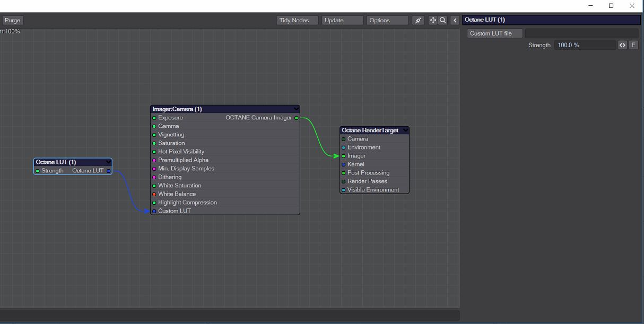Click the White Balance red connector dot
This screenshot has height=324, width=644.
tap(154, 194)
